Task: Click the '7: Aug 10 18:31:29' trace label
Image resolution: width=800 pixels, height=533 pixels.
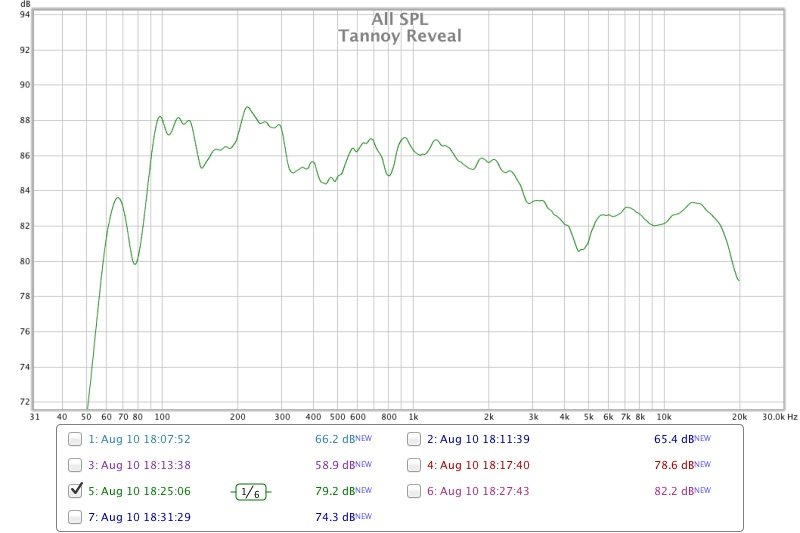Action: 140,517
